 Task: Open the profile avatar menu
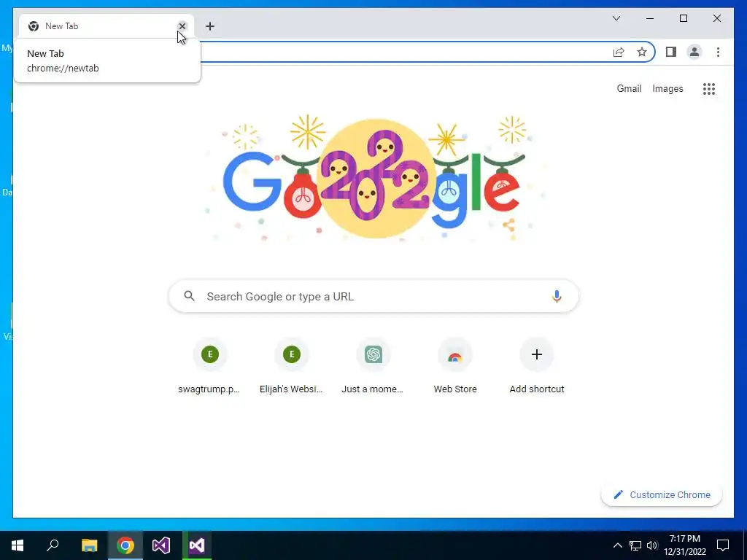pyautogui.click(x=694, y=52)
